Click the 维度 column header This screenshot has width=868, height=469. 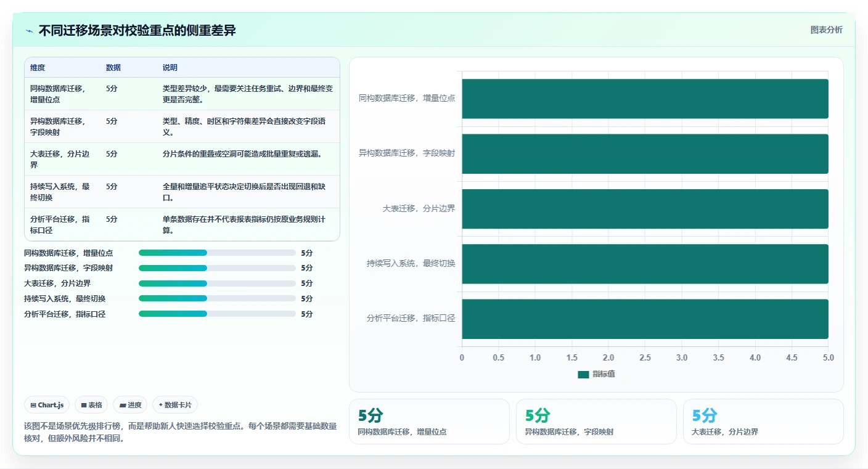[x=38, y=67]
